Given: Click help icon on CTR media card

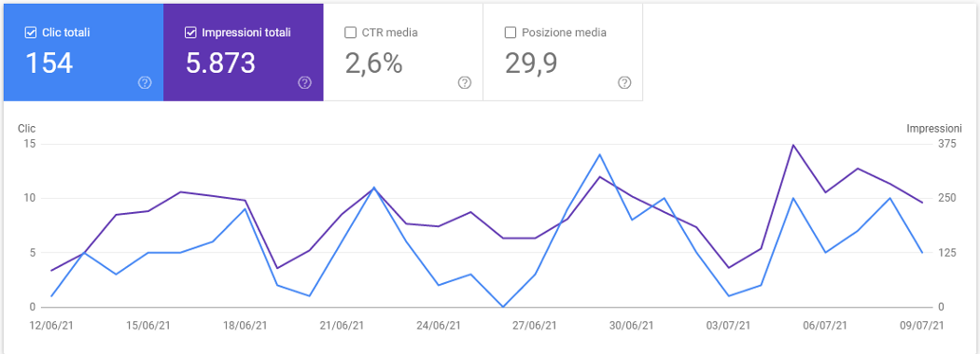Looking at the screenshot, I should click(465, 82).
